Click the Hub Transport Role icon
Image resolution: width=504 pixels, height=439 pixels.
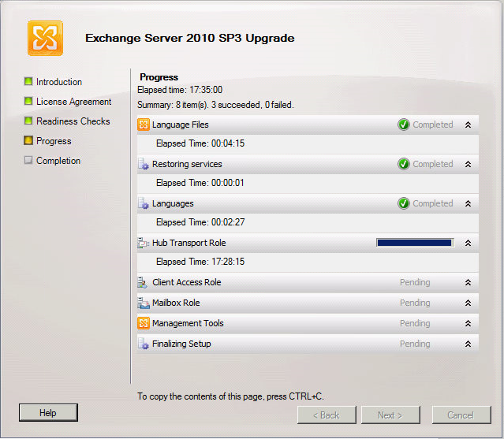click(144, 243)
